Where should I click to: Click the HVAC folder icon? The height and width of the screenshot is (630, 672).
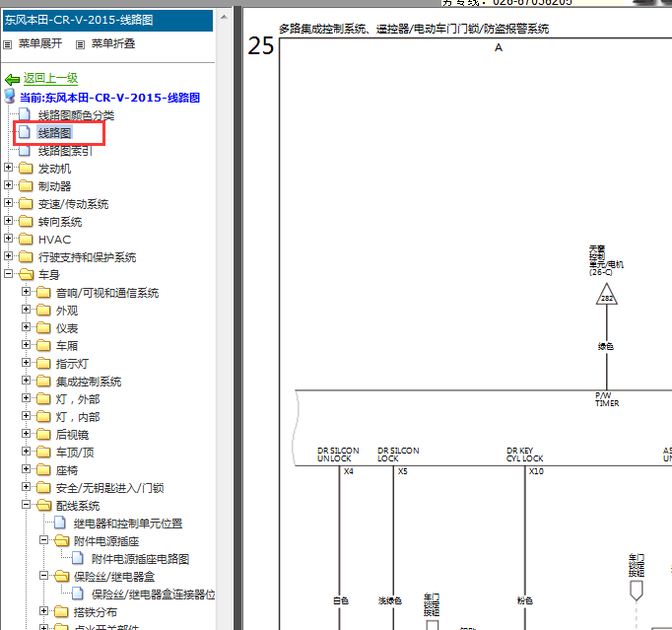pos(26,239)
